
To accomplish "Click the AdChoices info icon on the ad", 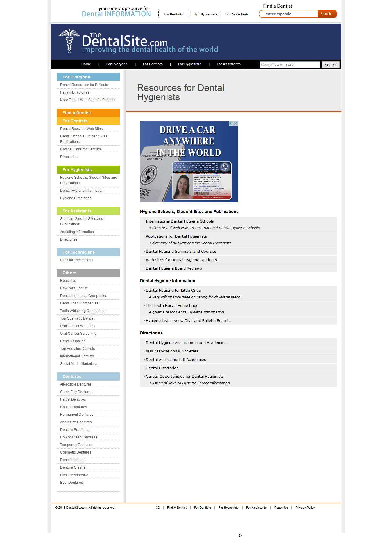I will [231, 123].
